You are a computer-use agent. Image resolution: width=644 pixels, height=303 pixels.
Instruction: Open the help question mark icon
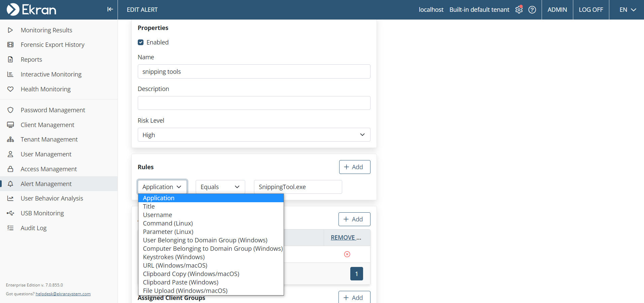[532, 10]
